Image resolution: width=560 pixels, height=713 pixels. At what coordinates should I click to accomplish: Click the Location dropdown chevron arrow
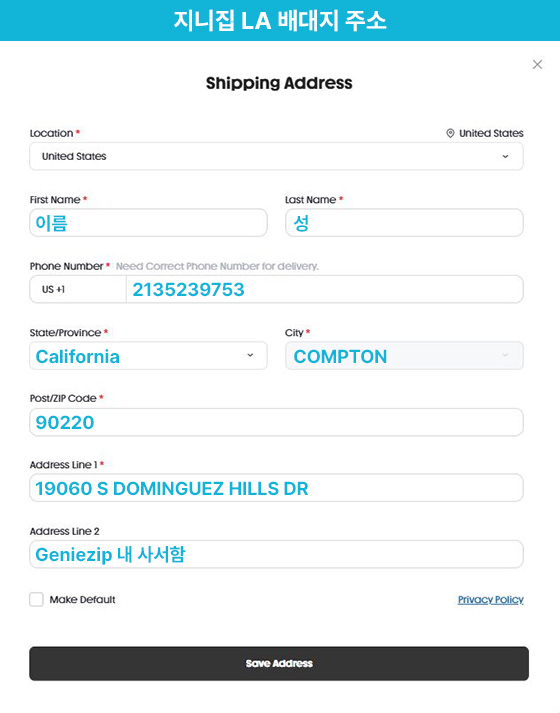(x=505, y=156)
